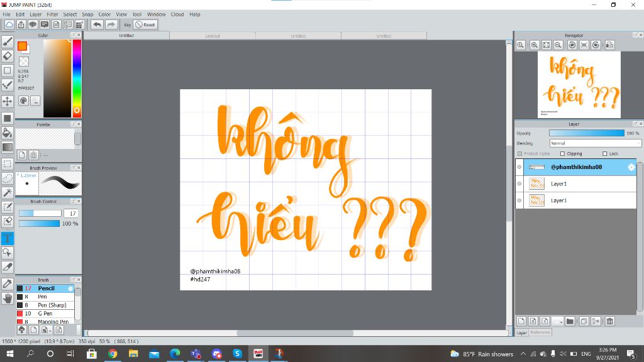
Task: Enable the layer Lock checkbox
Action: 604,153
